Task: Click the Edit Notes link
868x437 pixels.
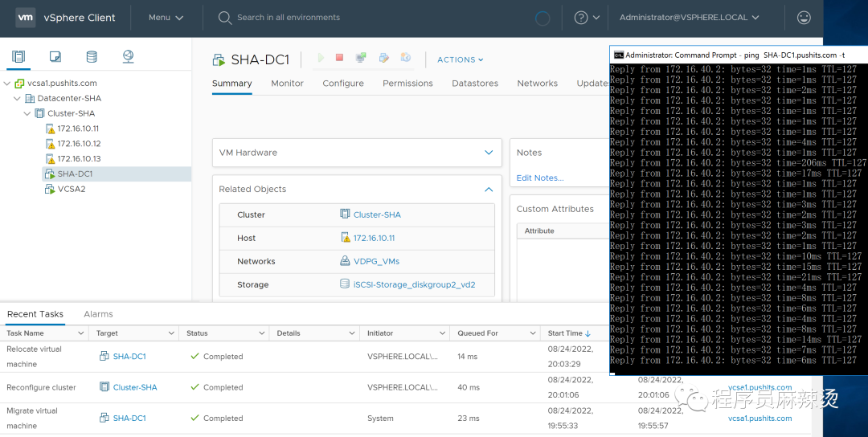Action: point(540,178)
